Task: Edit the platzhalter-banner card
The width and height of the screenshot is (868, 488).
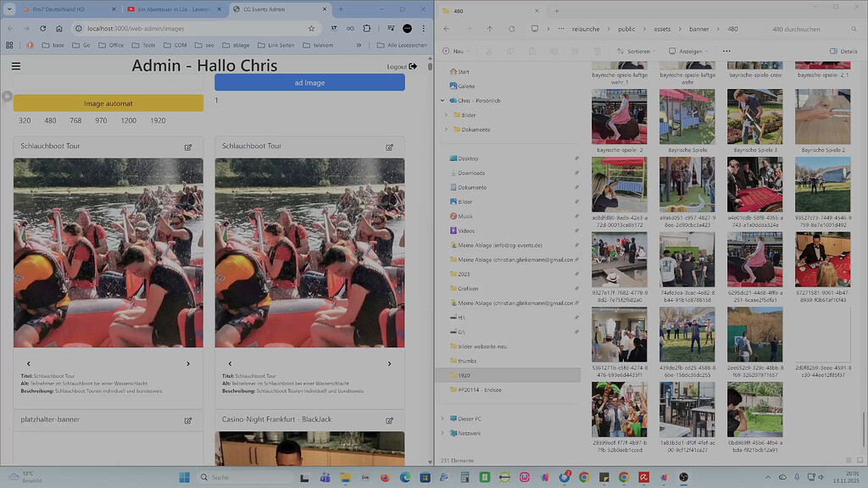Action: pyautogui.click(x=188, y=420)
